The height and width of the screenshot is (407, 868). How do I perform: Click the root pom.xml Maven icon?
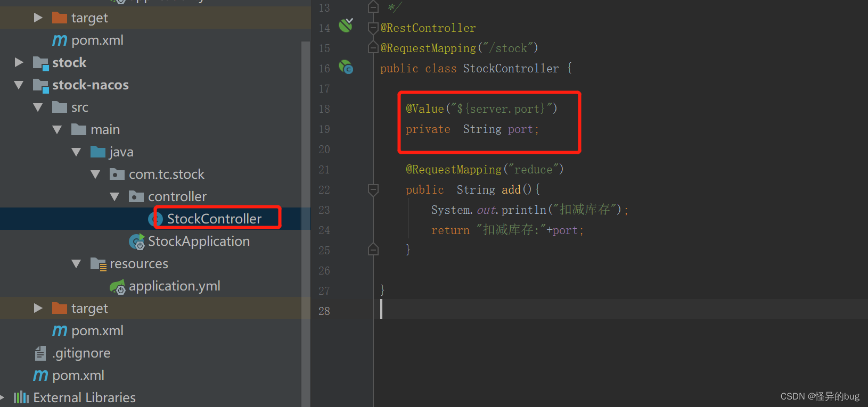point(40,376)
